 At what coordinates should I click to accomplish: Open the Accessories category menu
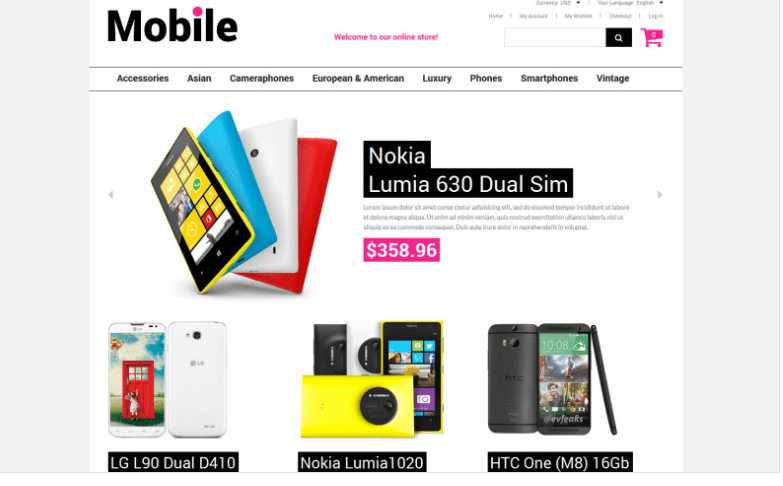pos(143,78)
